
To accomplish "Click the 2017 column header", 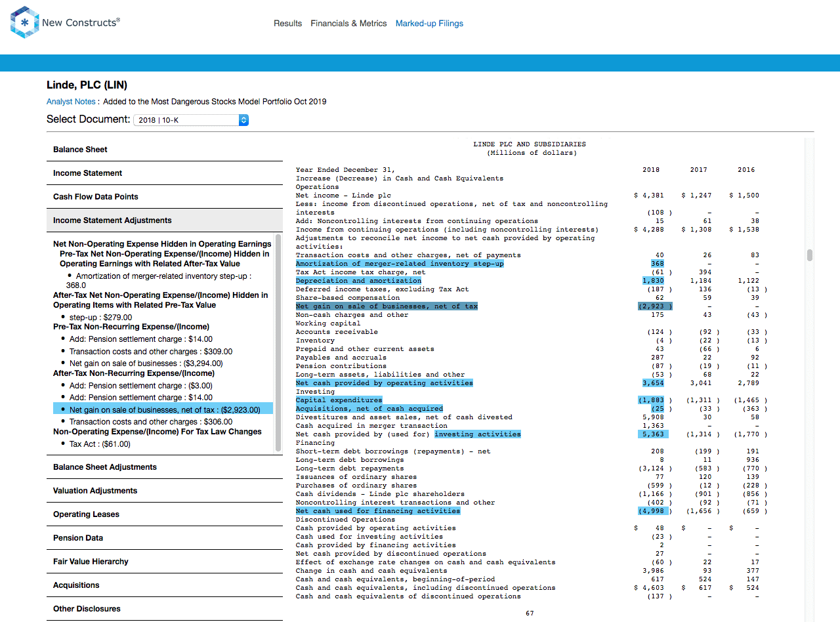I will point(699,170).
